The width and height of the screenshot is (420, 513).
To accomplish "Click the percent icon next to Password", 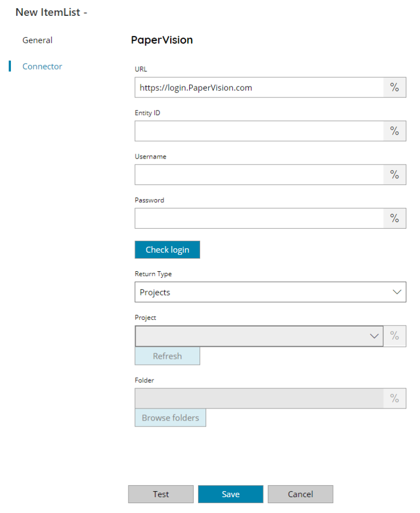I will 395,218.
